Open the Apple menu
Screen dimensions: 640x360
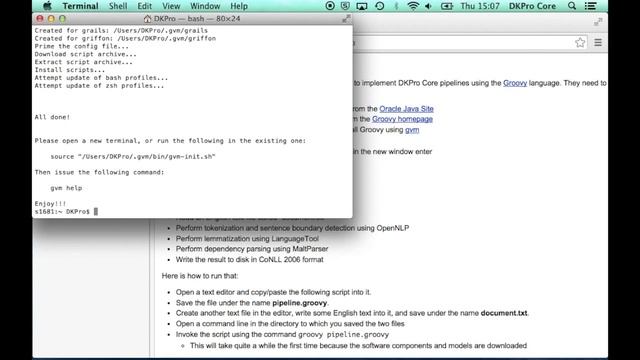click(x=48, y=6)
